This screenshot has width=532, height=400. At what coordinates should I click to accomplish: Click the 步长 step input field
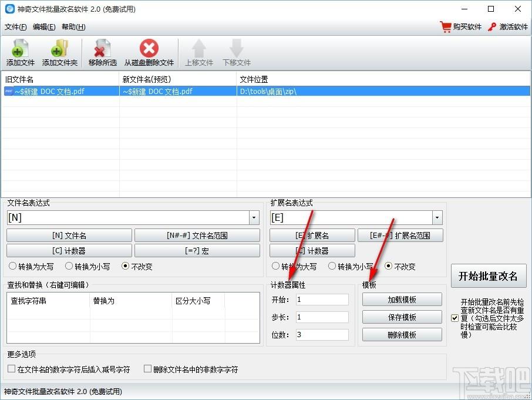322,317
